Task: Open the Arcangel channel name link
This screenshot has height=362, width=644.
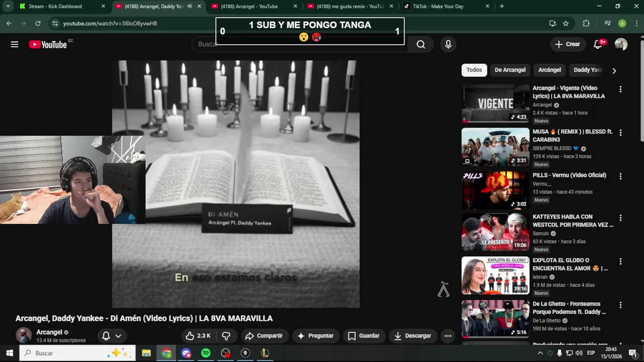Action: coord(49,332)
